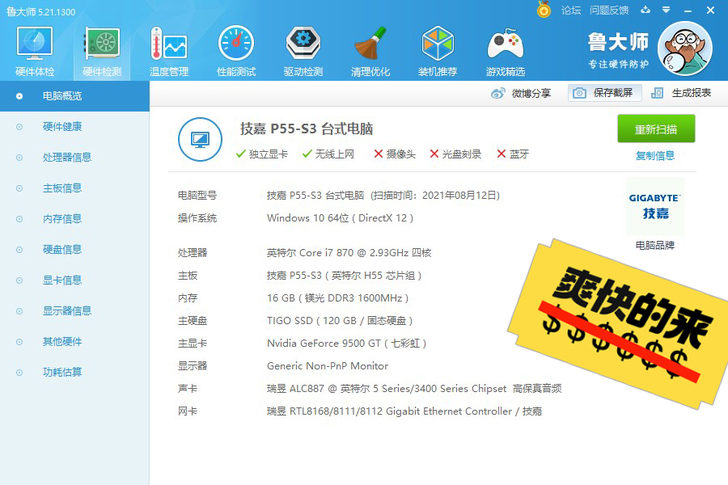Screen dimensions: 728x485
Task: Click the GIGABYTE 技嘉 brand logo
Action: click(655, 206)
